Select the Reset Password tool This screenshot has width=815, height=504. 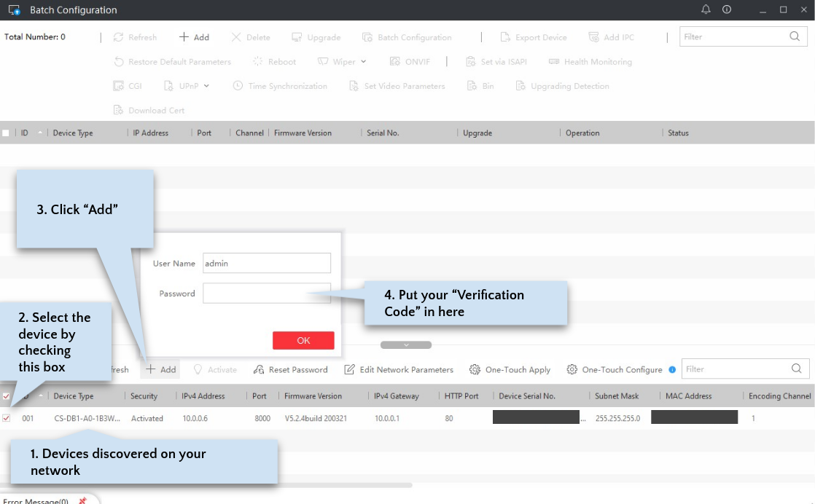click(290, 369)
